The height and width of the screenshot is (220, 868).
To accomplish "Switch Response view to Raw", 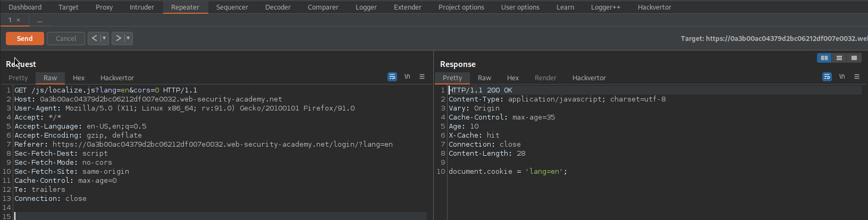I will (485, 78).
